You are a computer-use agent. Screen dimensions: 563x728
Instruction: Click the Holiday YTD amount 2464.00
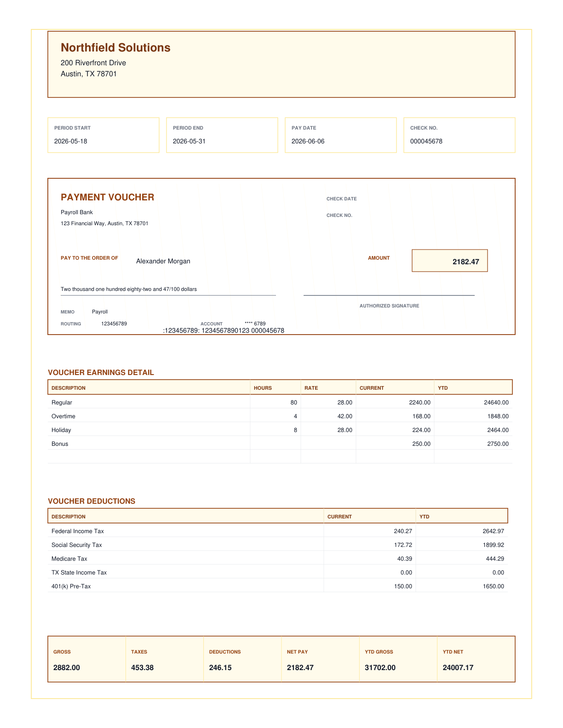click(498, 430)
